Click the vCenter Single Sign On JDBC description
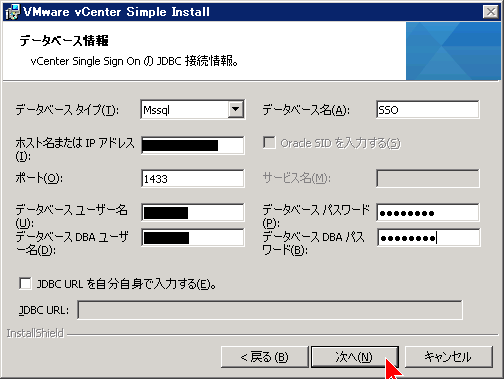 tap(134, 61)
